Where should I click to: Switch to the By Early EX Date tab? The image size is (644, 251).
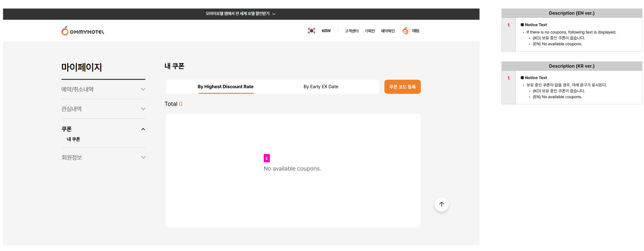coord(321,87)
